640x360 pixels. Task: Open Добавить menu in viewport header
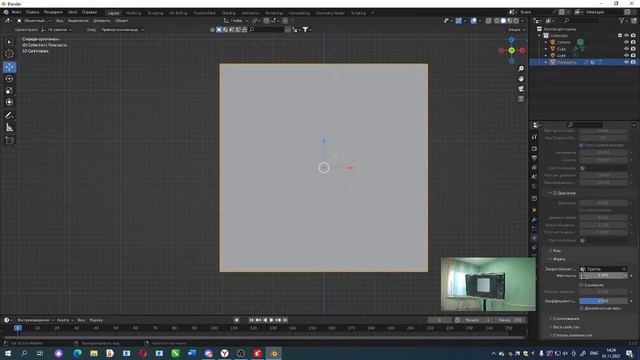click(102, 20)
